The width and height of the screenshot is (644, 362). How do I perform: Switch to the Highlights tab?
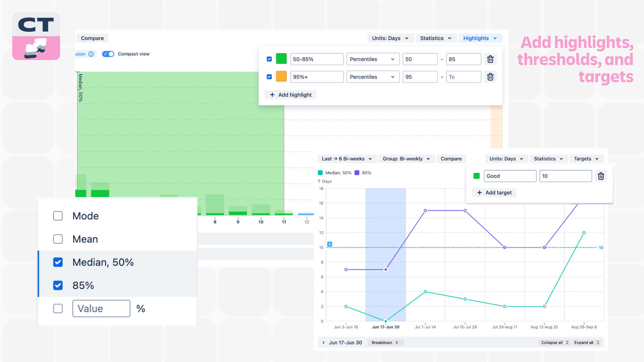[x=480, y=38]
